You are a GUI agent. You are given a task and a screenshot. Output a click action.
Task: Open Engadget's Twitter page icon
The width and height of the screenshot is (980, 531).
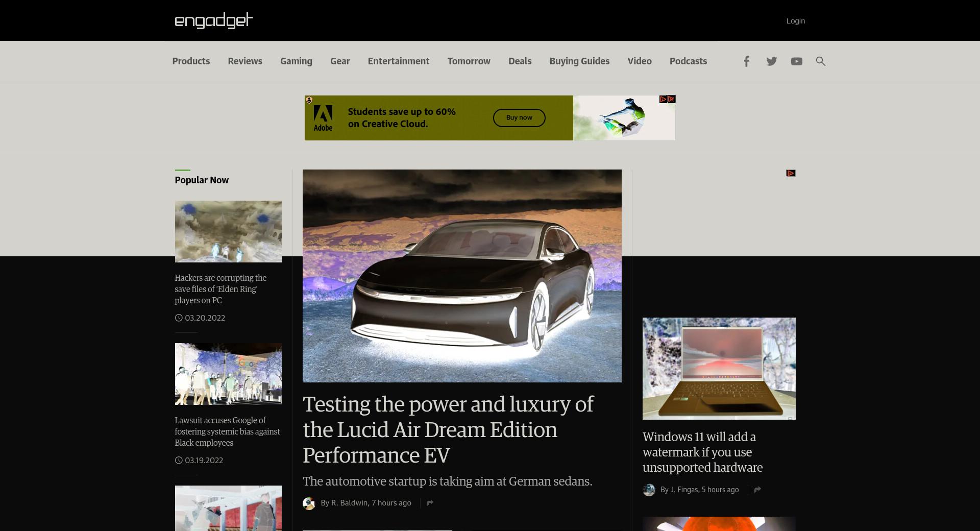coord(771,61)
